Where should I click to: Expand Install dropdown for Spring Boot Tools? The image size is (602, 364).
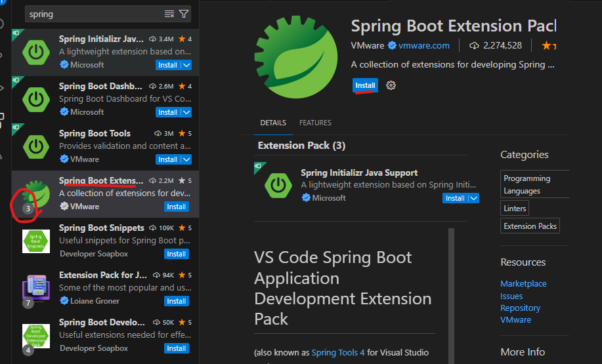(186, 159)
